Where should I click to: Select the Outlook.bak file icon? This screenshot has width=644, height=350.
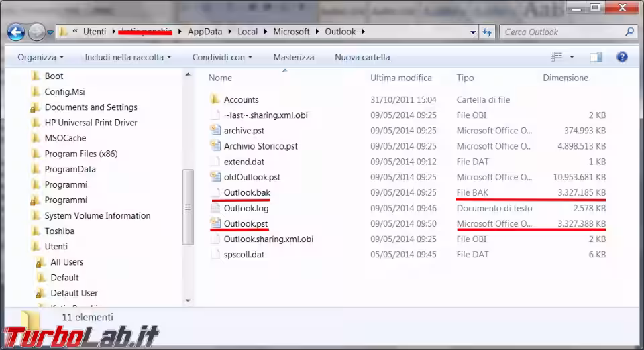[215, 192]
